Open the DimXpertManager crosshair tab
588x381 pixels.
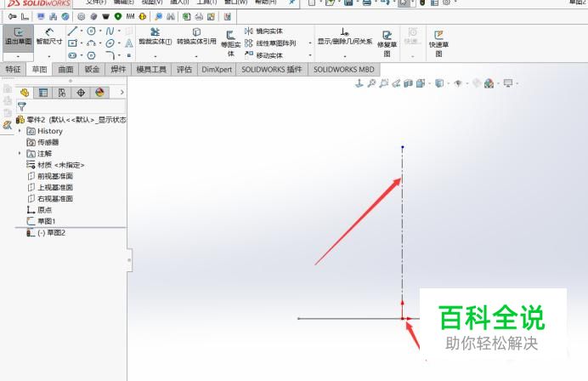(81, 93)
